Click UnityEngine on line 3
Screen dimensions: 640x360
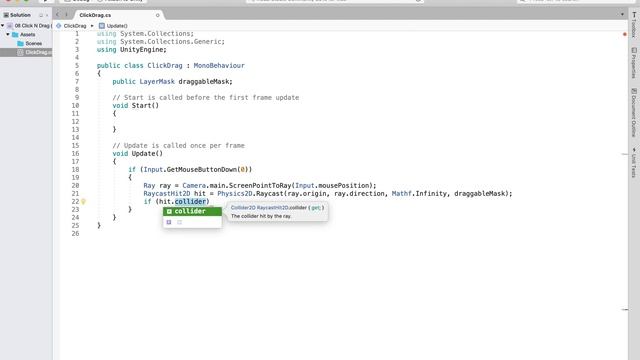(x=141, y=49)
